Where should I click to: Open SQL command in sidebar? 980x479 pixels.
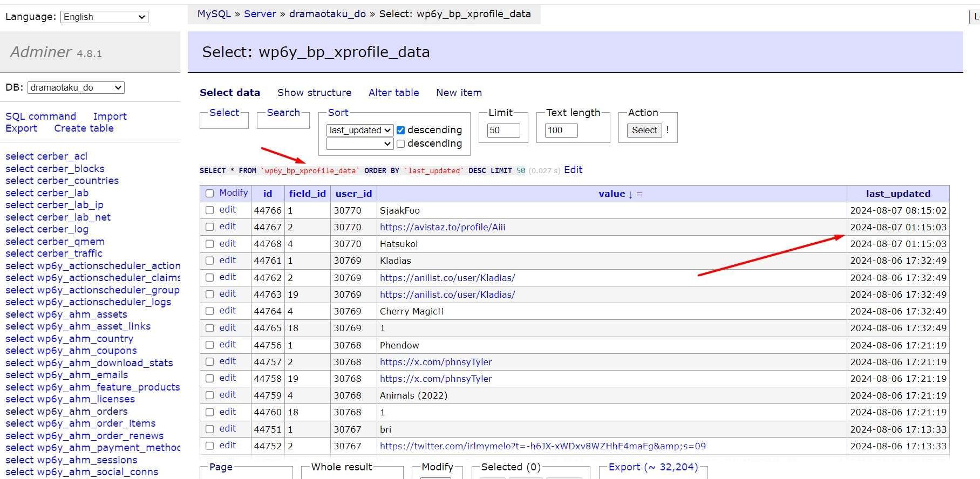40,117
